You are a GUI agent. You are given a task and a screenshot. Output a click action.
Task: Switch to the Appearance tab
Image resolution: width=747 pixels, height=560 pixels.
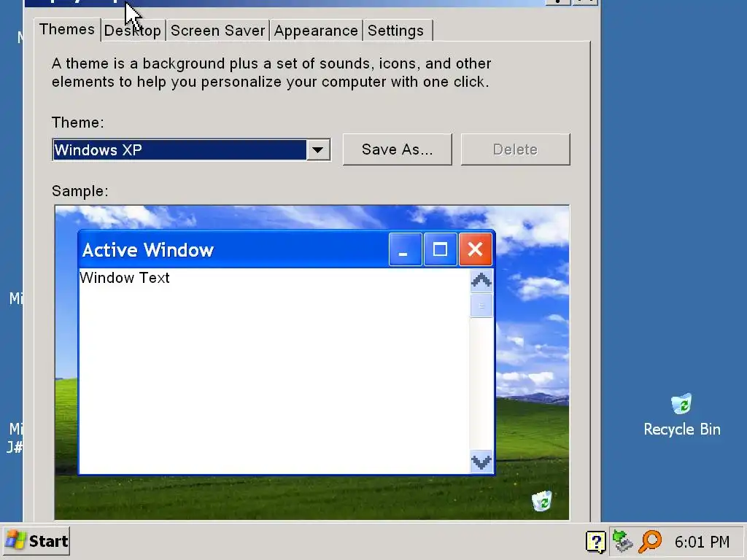click(316, 31)
